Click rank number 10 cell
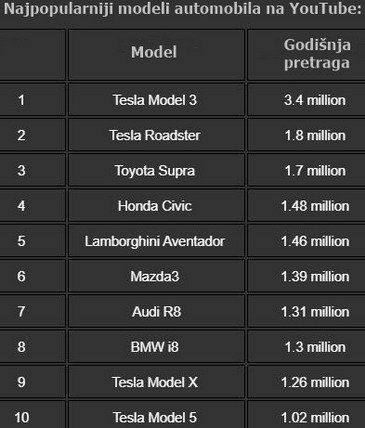This screenshot has width=365, height=428. (x=32, y=415)
